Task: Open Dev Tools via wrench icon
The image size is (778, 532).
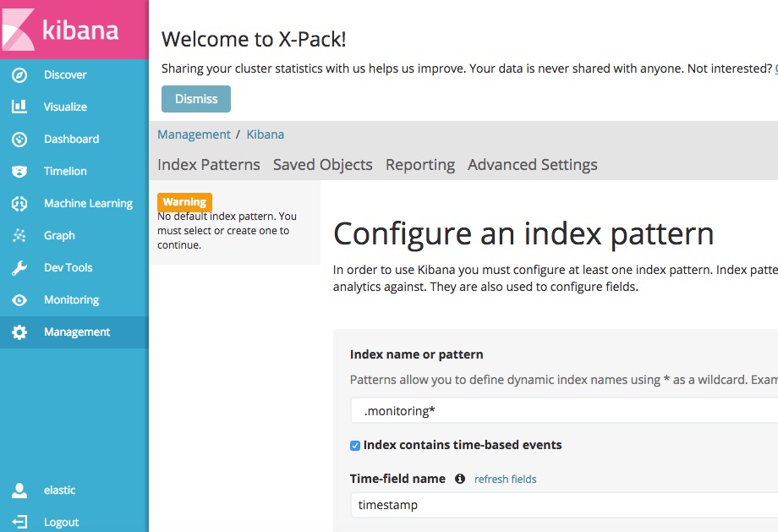Action: click(x=19, y=268)
